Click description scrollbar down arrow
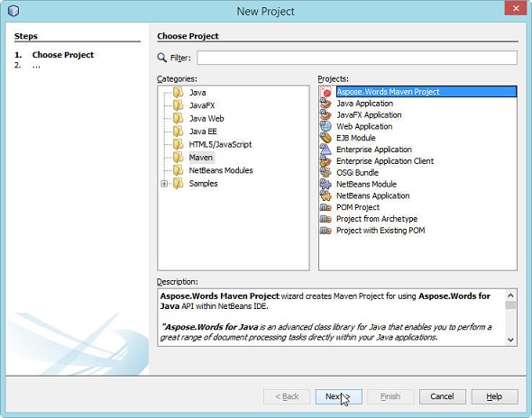 tap(510, 340)
